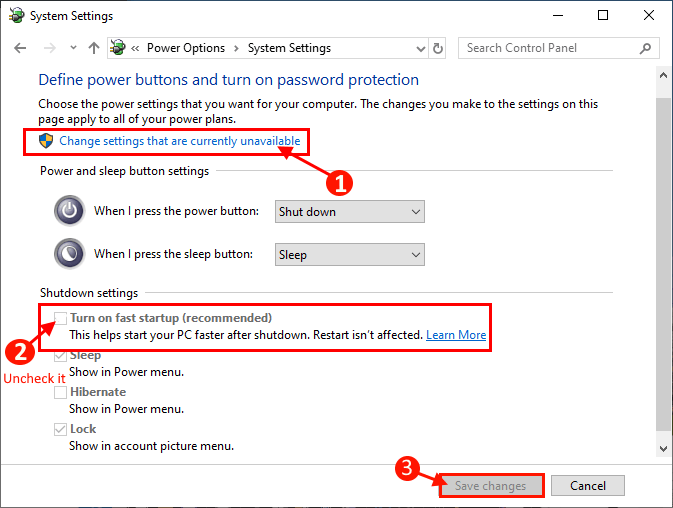Go up one level with Up arrow
Image resolution: width=673 pixels, height=508 pixels.
click(94, 48)
